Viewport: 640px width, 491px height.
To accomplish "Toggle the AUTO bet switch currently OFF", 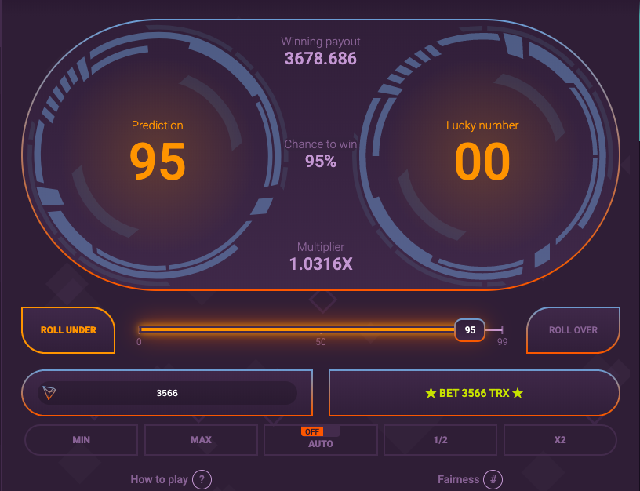I will tap(320, 432).
